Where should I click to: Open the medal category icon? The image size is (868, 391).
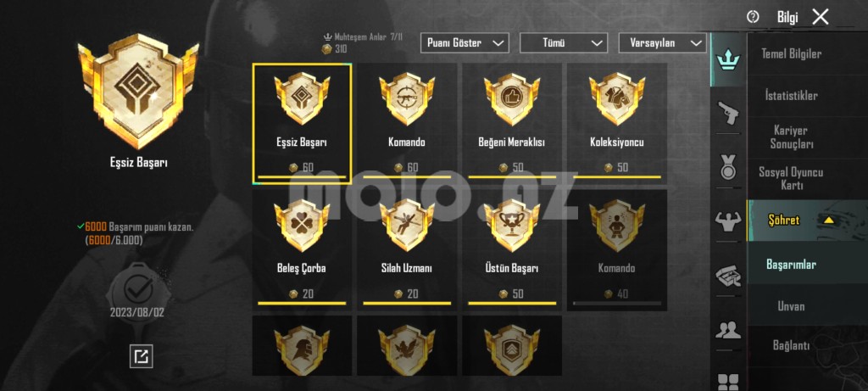[x=728, y=167]
